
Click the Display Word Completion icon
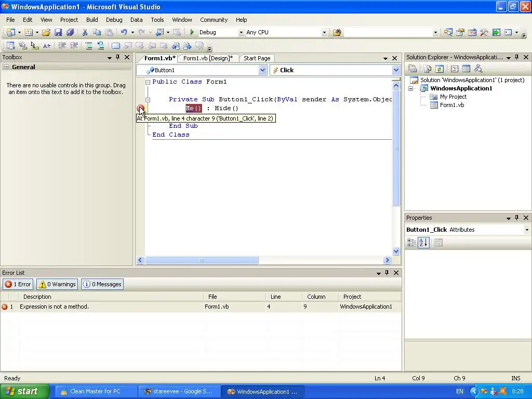pyautogui.click(x=47, y=46)
